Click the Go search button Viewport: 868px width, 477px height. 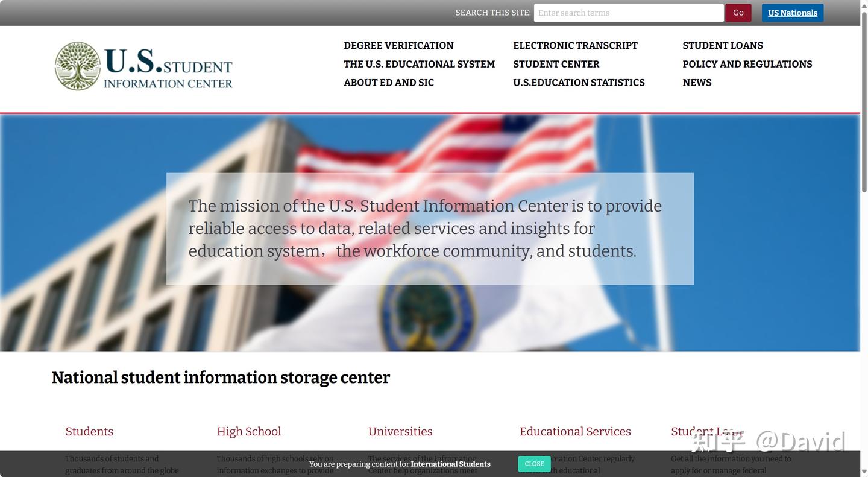[x=738, y=12]
